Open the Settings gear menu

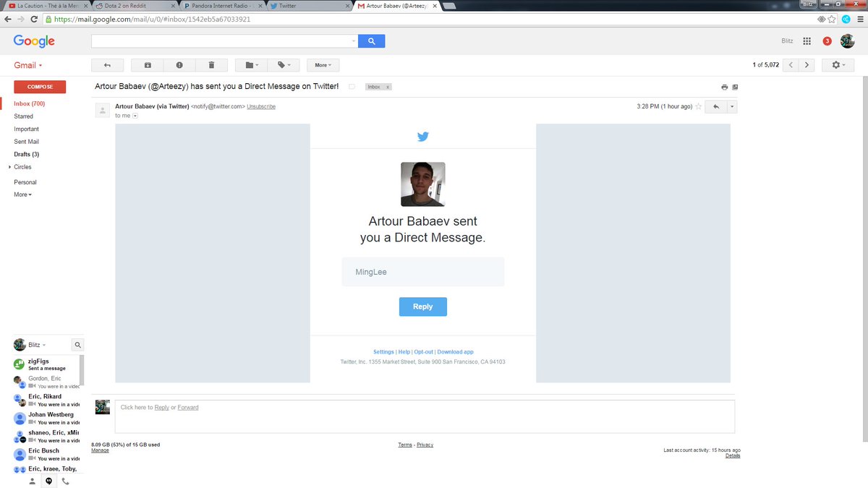click(x=838, y=65)
